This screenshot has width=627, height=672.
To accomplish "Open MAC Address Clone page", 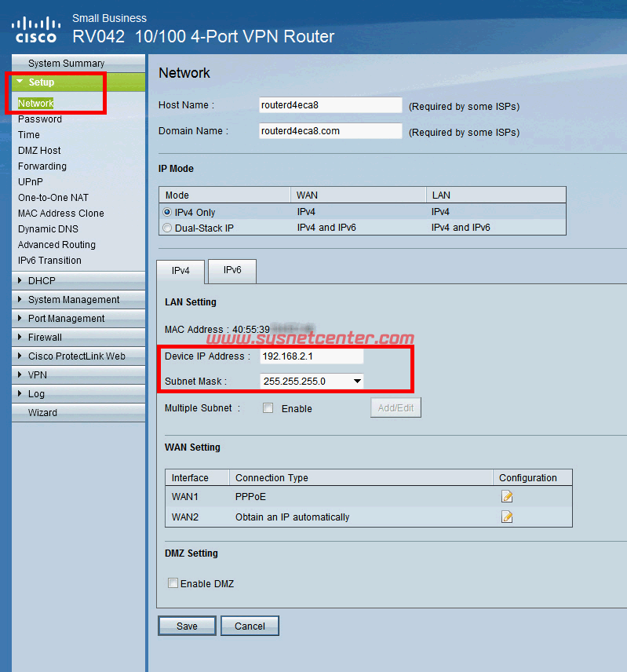I will coord(60,213).
